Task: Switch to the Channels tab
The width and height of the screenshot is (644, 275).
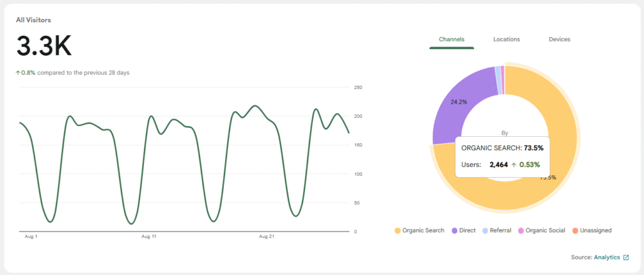Action: (452, 40)
